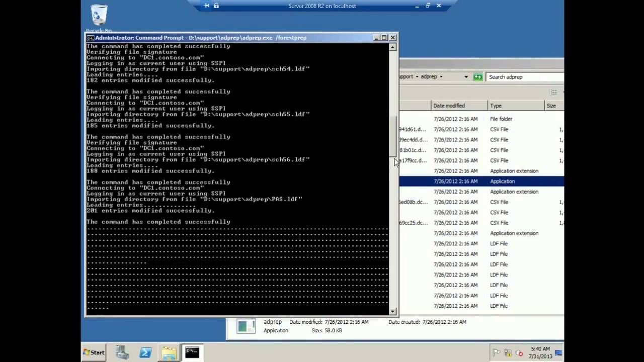The height and width of the screenshot is (362, 644).
Task: Click the Command Prompt scrollbar up arrow
Action: [393, 47]
